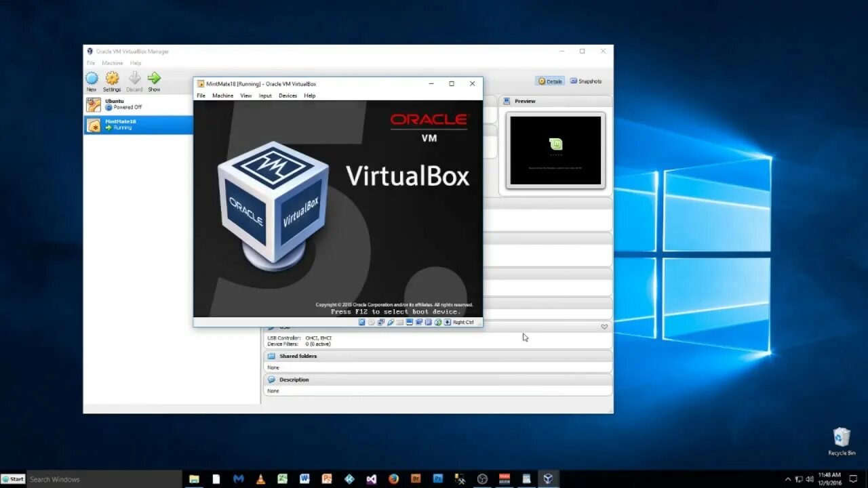
Task: Click the 'USB Controller: OHCI, EHCI' text
Action: [299, 338]
